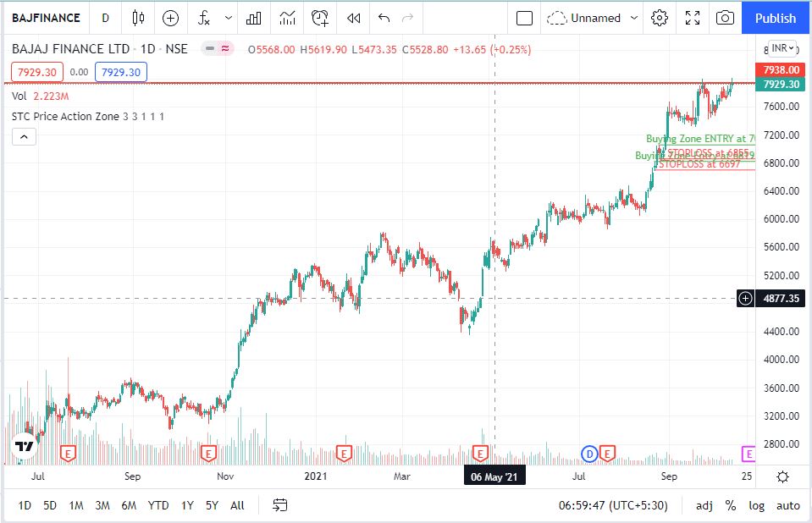Toggle percent scale on price axis
The image size is (812, 523).
pyautogui.click(x=730, y=505)
